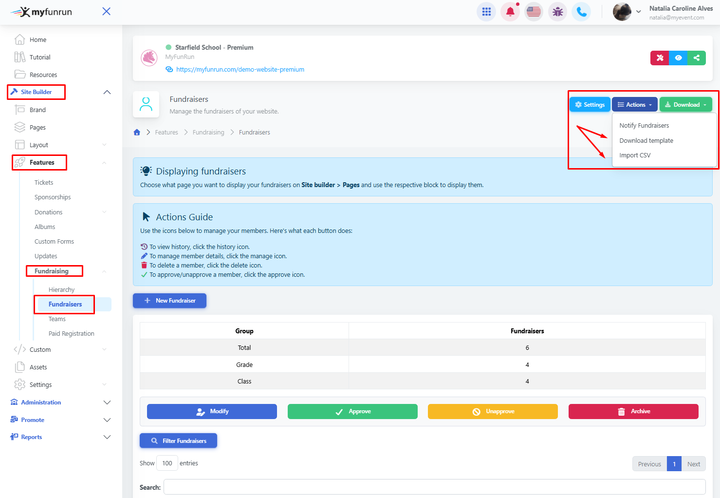Click the bug report icon
The height and width of the screenshot is (498, 720).
[x=558, y=12]
